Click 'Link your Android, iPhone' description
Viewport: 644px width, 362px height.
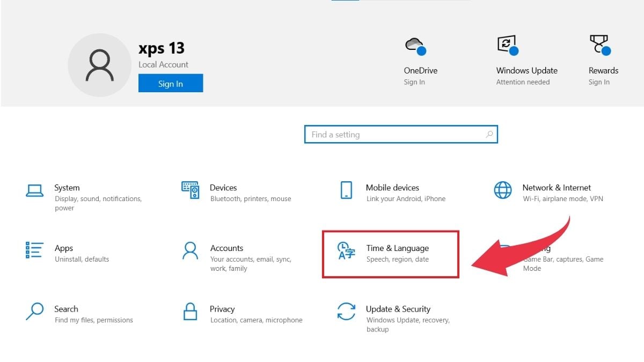point(406,198)
